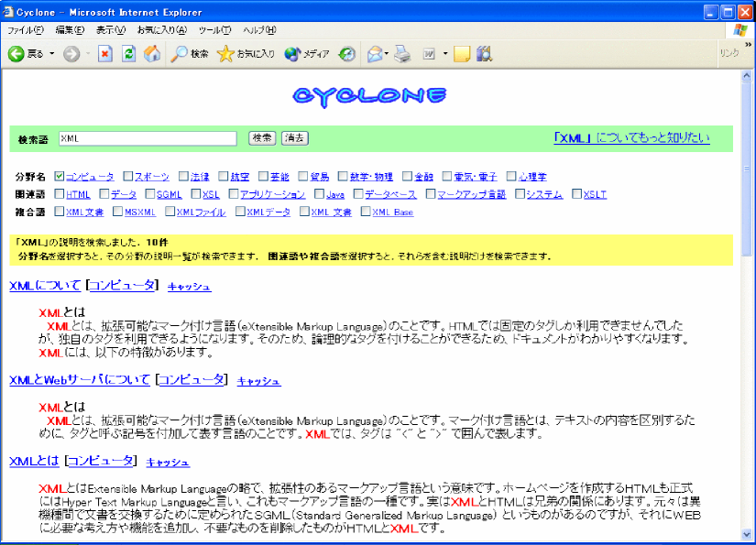Image resolution: width=756 pixels, height=545 pixels.
Task: Check the XML Base compound-term checkbox
Action: tap(366, 211)
